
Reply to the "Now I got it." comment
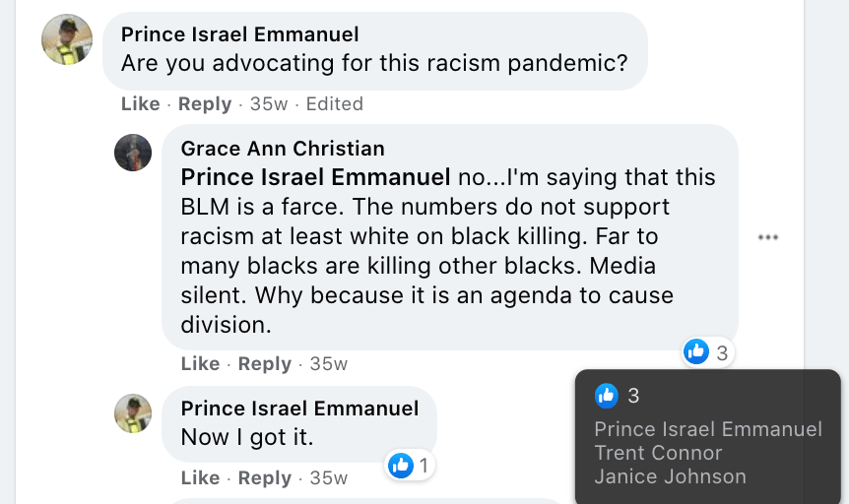pyautogui.click(x=264, y=478)
